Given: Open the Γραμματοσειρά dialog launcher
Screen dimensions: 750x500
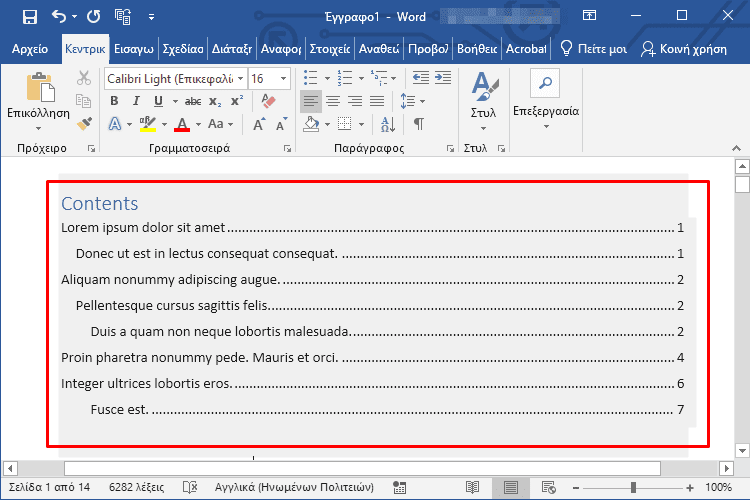Looking at the screenshot, I should (x=287, y=149).
